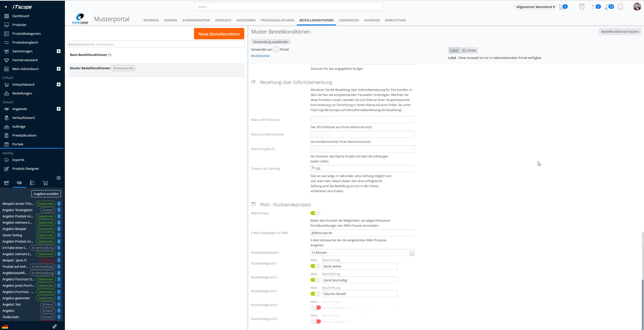The height and width of the screenshot is (330, 644).
Task: Open Preiskalkulation in sidebar
Action: pyautogui.click(x=24, y=135)
